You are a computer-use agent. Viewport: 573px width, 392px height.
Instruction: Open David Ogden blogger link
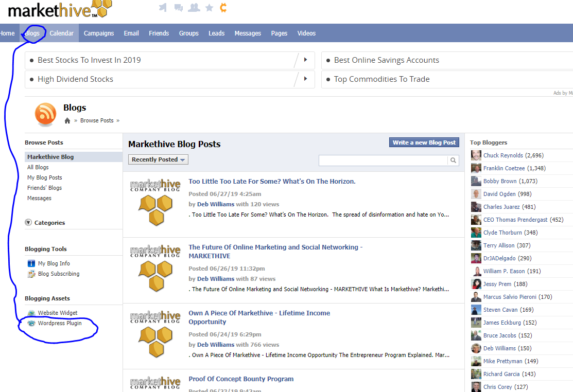coord(499,194)
